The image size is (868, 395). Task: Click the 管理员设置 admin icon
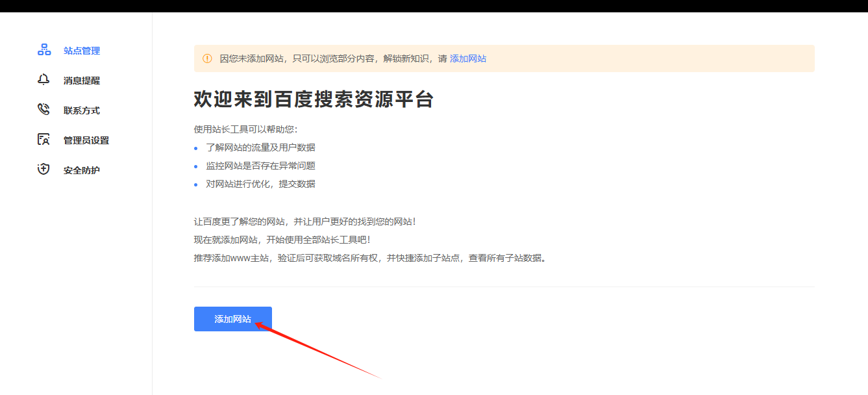click(43, 140)
